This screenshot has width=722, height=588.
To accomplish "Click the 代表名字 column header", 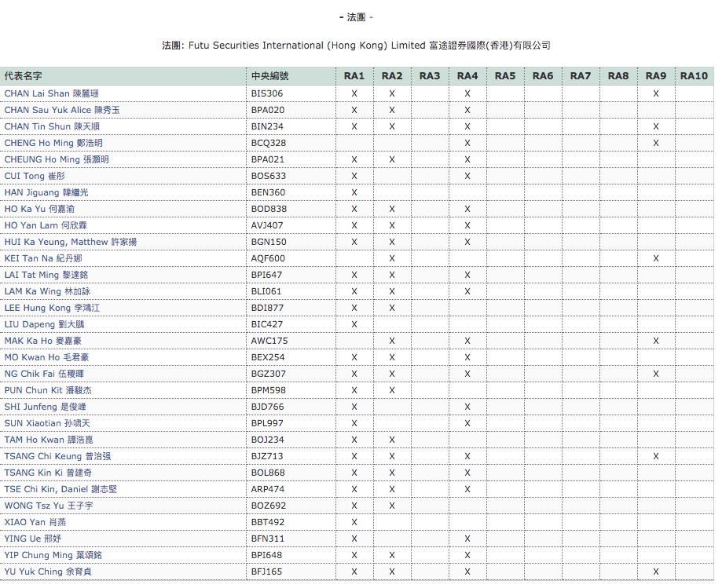I will 123,76.
